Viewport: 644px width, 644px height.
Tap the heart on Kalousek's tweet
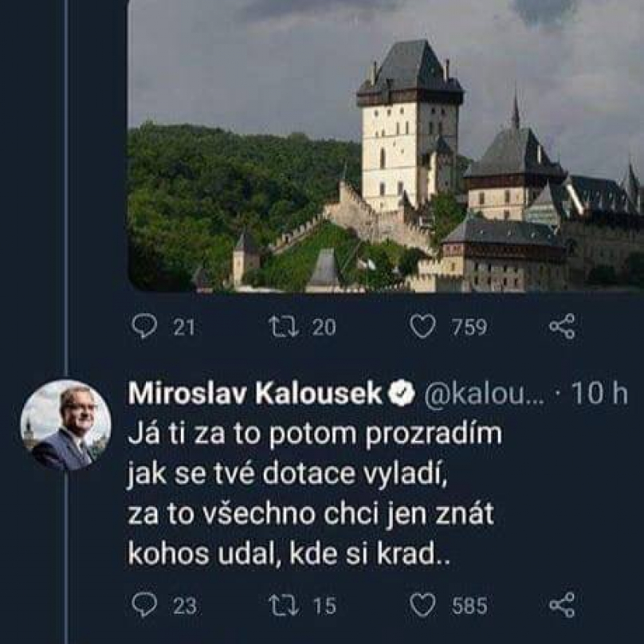422,606
